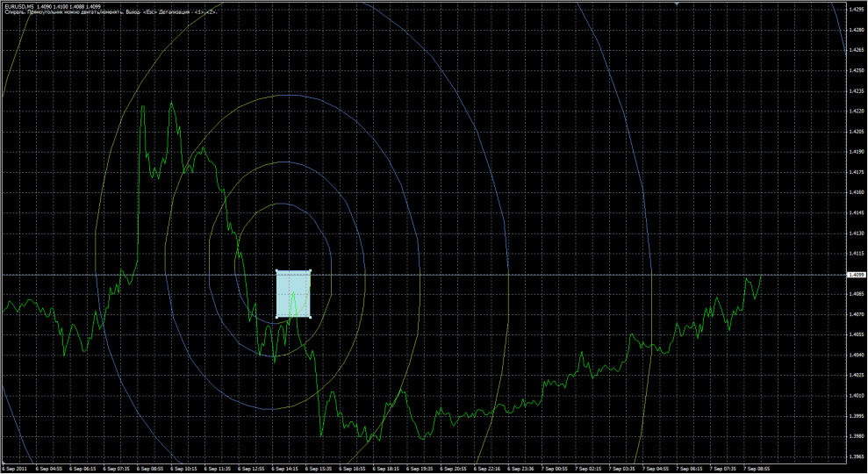
Task: Click the current price label 1.4099
Action: [x=856, y=275]
